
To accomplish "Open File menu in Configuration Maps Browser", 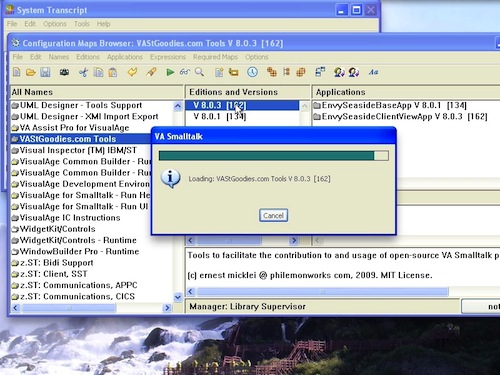I will click(x=18, y=57).
